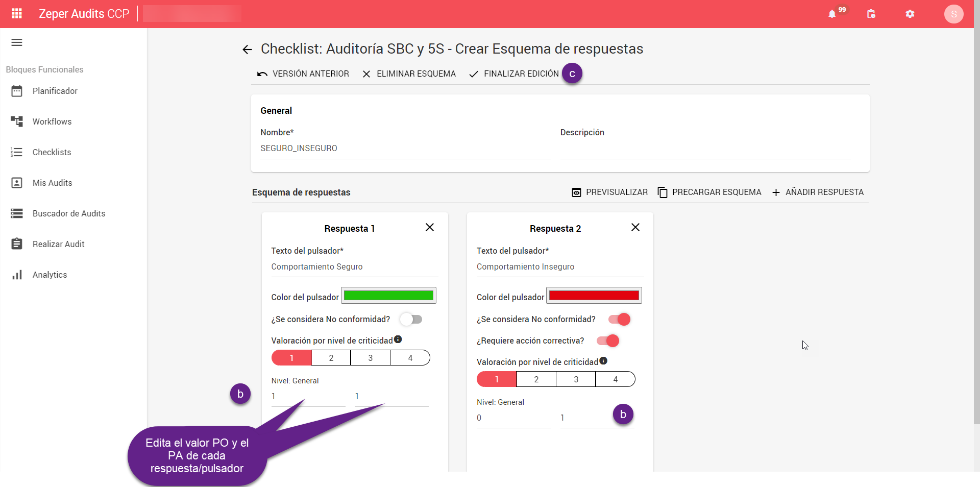Edit Nivel General value 0 in Respuesta 2
This screenshot has width=980, height=487.
[x=513, y=418]
